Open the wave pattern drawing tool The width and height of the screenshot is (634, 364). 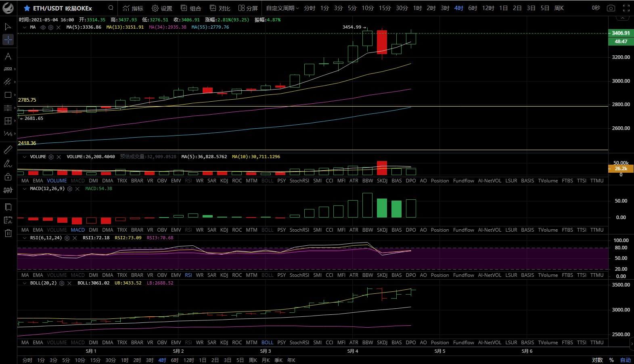click(x=8, y=134)
